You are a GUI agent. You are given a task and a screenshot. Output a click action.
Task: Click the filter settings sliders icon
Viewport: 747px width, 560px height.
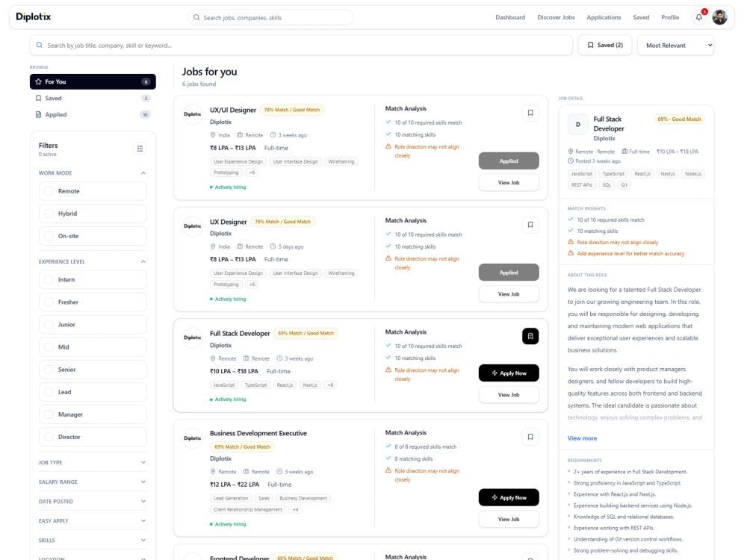tap(140, 149)
